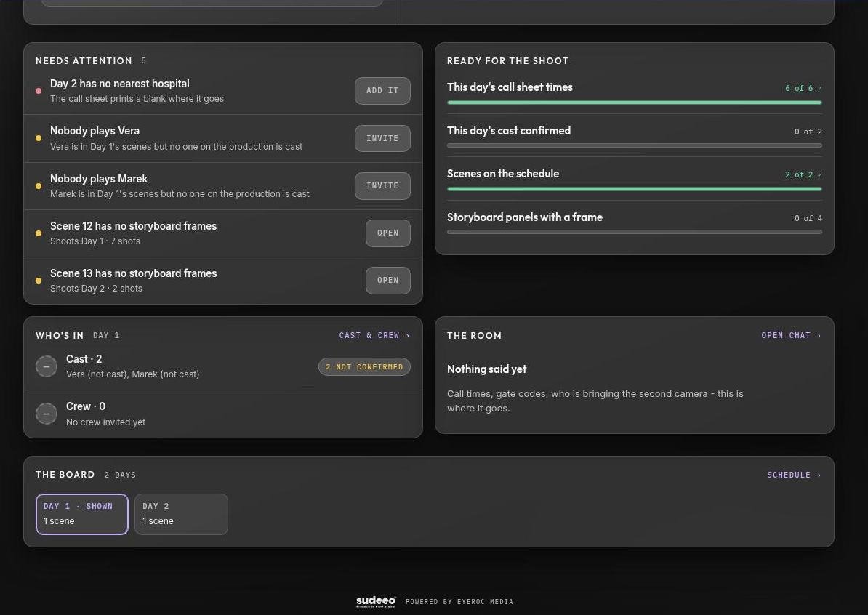The image size is (868, 615).
Task: Click INVITE button for Nobody plays Vera
Action: click(x=382, y=138)
